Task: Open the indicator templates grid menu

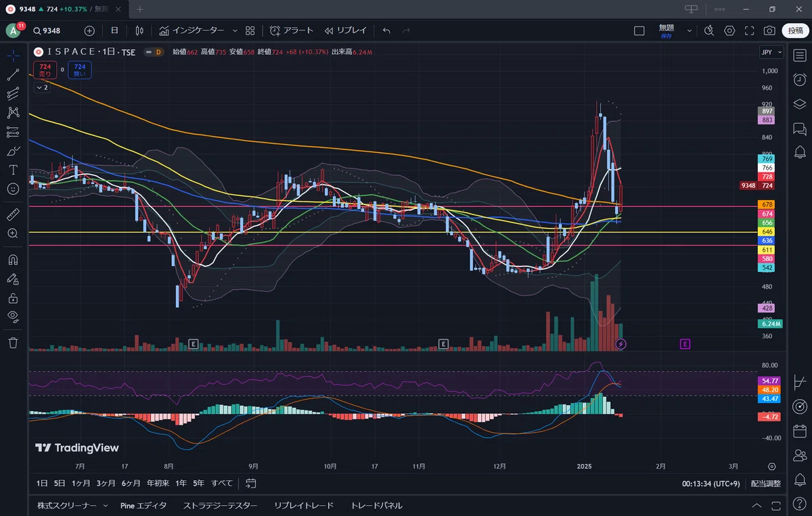Action: (x=250, y=30)
